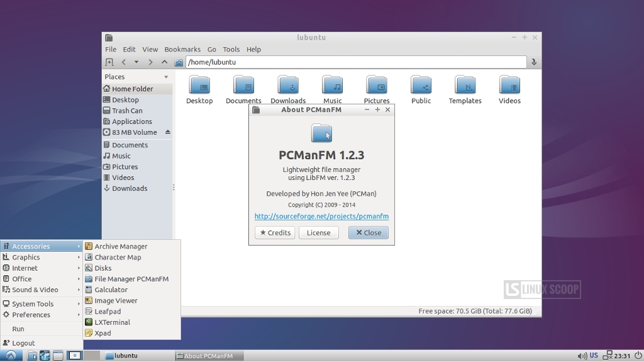The image size is (644, 362).
Task: Open the history dropdown arrow in toolbar
Action: [x=136, y=62]
